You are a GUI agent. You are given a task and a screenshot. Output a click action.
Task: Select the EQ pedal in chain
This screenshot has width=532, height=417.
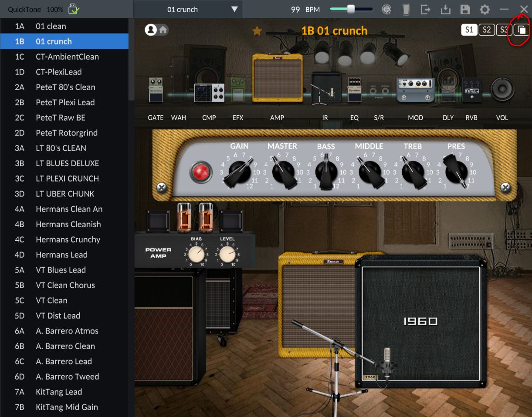[354, 90]
